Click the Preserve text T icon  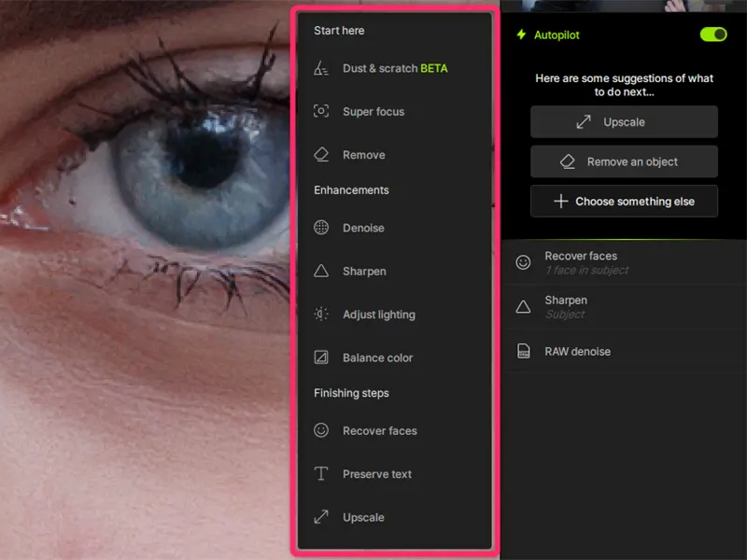click(321, 474)
